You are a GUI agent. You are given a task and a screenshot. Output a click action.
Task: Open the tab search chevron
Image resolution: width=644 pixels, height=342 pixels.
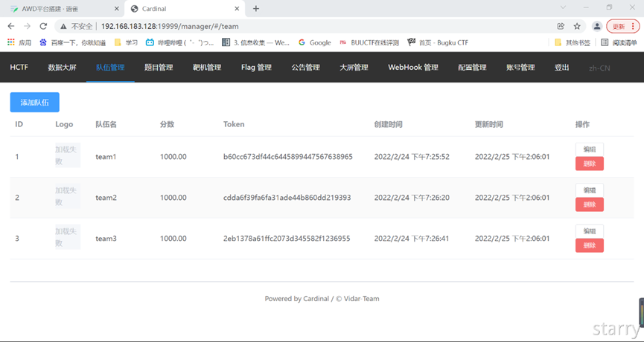tap(563, 7)
